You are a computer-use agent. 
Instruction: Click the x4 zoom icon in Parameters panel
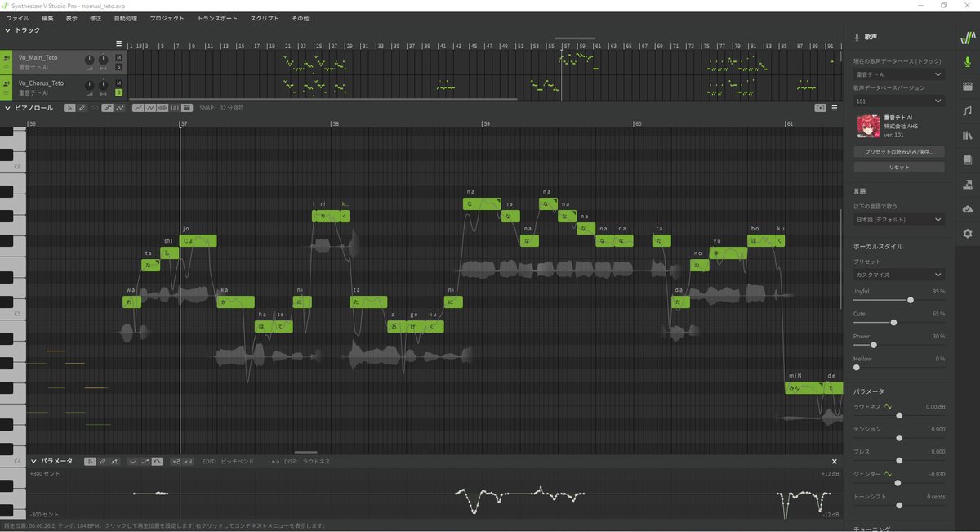[x=188, y=462]
